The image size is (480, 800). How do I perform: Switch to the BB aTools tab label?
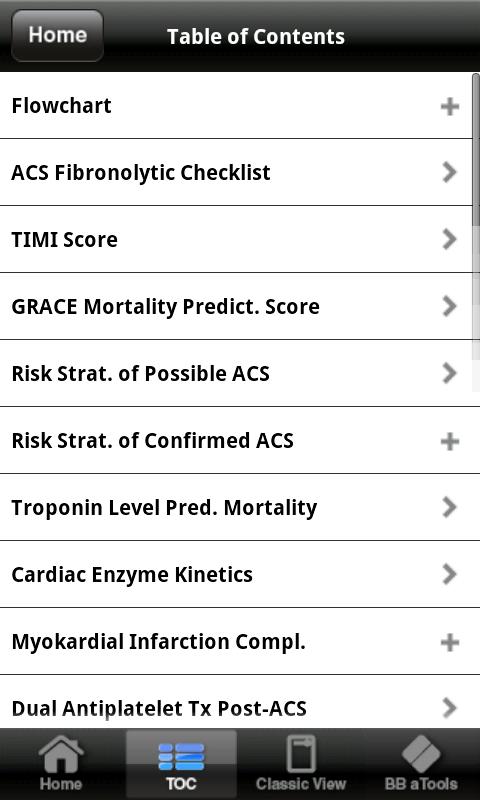421,784
